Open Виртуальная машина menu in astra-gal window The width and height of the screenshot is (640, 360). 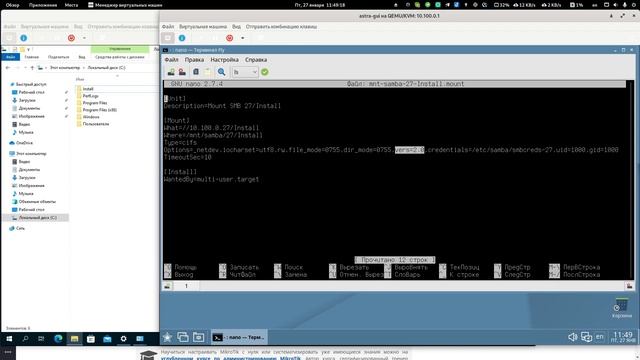[x=203, y=27]
